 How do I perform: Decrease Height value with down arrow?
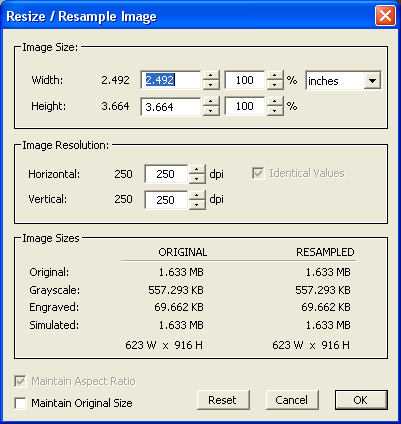pos(211,111)
